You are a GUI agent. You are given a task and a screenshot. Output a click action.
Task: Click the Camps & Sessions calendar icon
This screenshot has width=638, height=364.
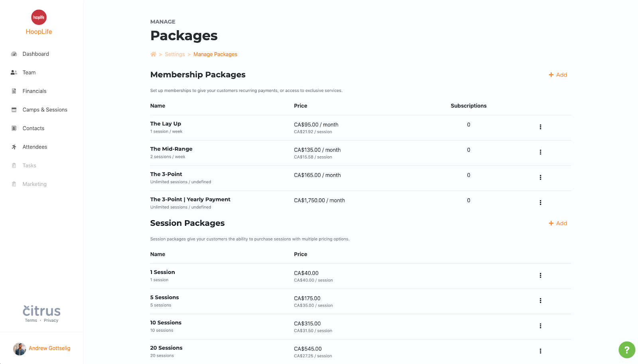pyautogui.click(x=14, y=110)
